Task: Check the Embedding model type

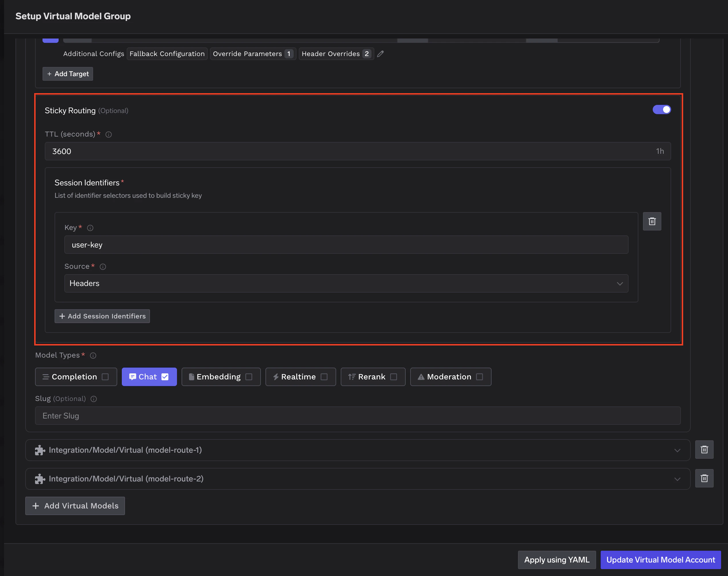Action: (249, 377)
